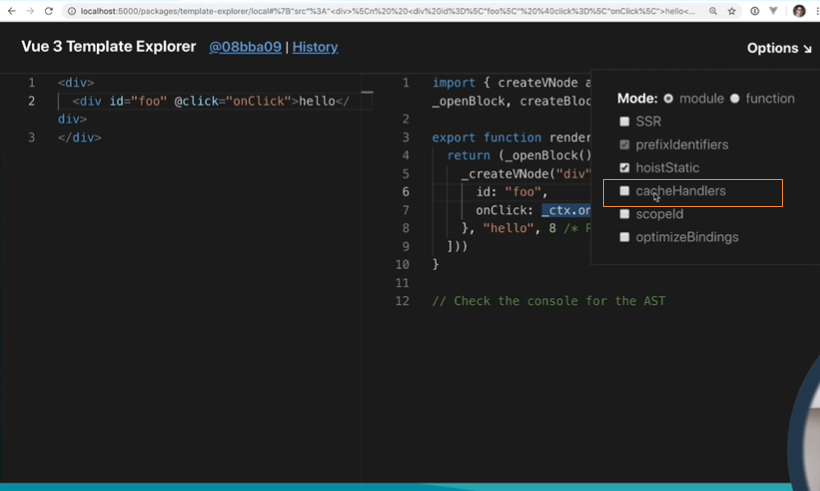Click the Vue 3 Template Explorer title
This screenshot has width=820, height=491.
(109, 47)
